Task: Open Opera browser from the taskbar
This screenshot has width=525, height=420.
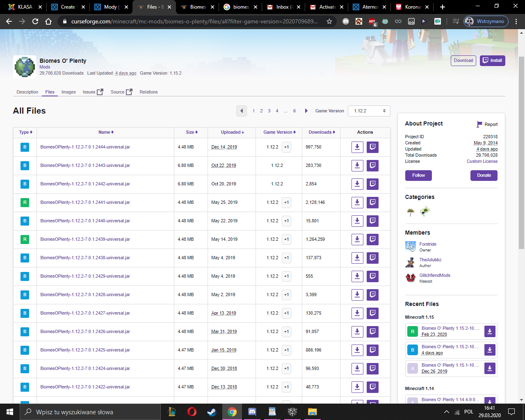Action: click(192, 412)
